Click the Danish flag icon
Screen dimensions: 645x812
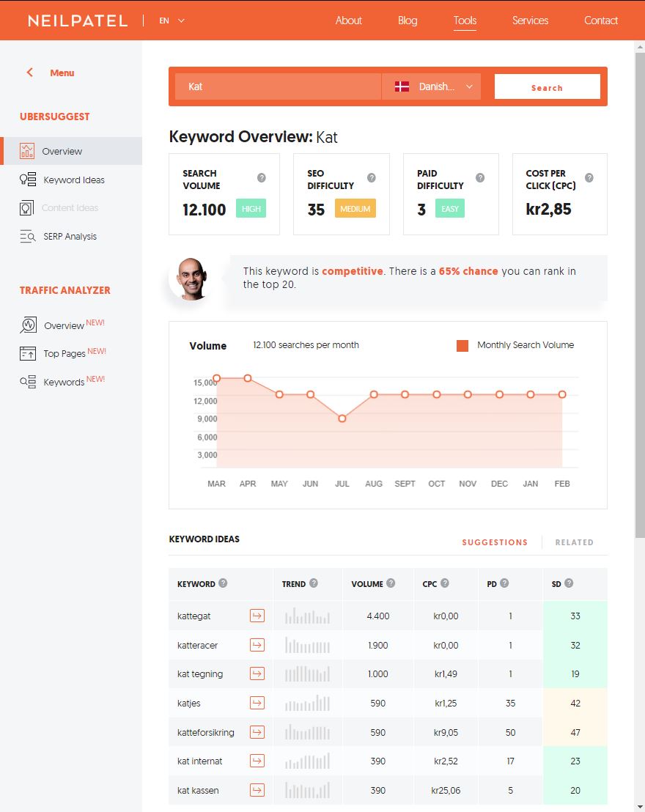[402, 86]
